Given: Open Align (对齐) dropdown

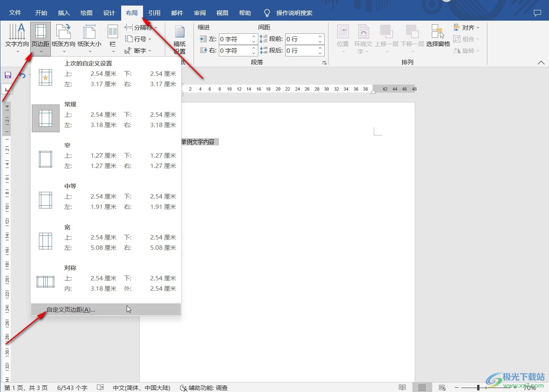Looking at the screenshot, I should point(467,27).
